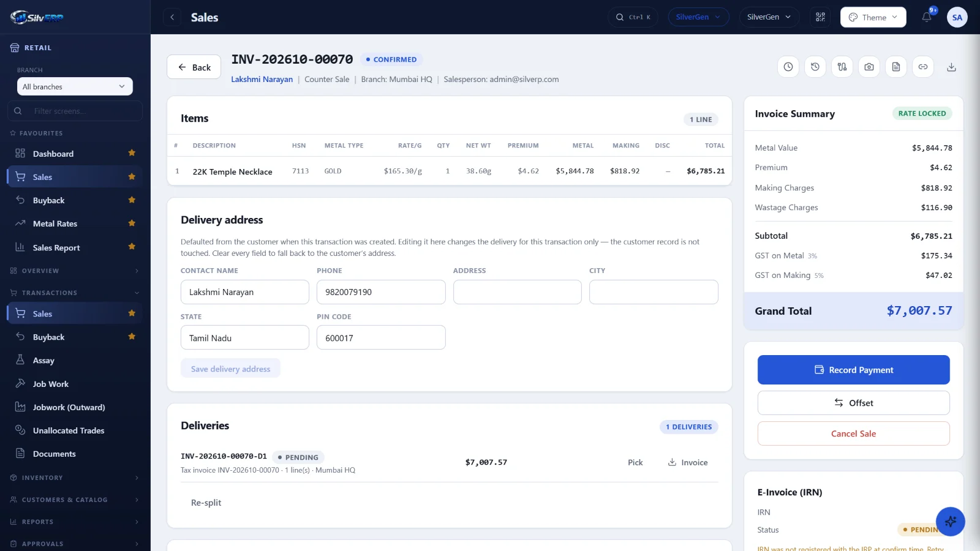This screenshot has height=551, width=980.
Task: Open Unallocated Trades in the sidebar
Action: 75,430
